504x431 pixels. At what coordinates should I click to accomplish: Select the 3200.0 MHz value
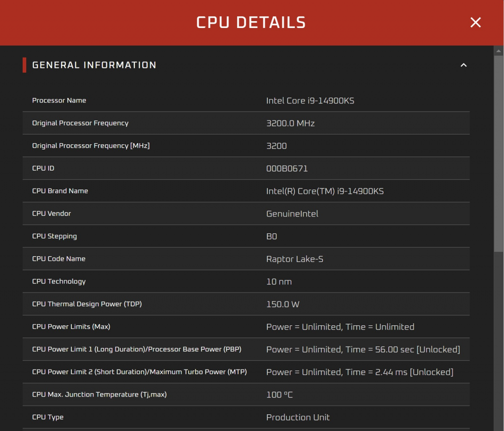[x=290, y=123]
